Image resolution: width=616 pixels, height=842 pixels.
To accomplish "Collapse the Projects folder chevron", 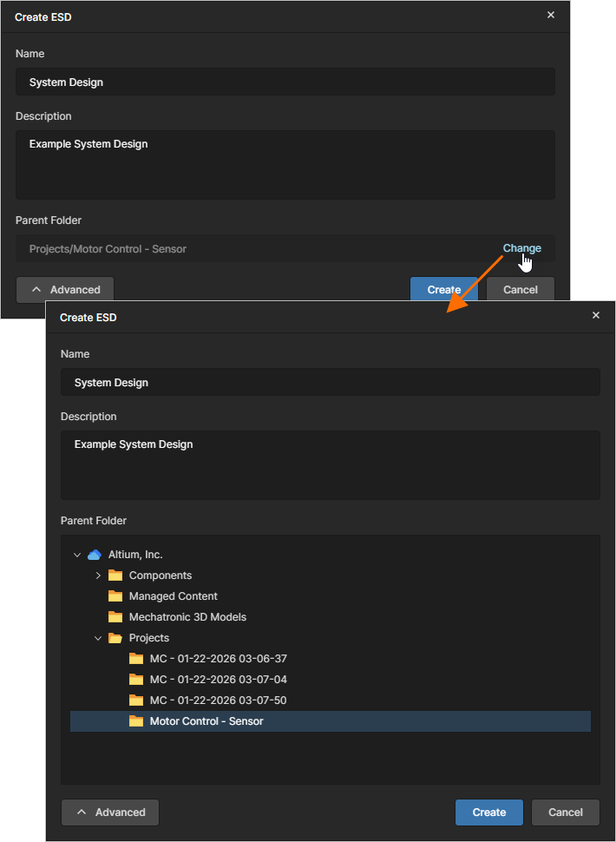I will tap(98, 638).
